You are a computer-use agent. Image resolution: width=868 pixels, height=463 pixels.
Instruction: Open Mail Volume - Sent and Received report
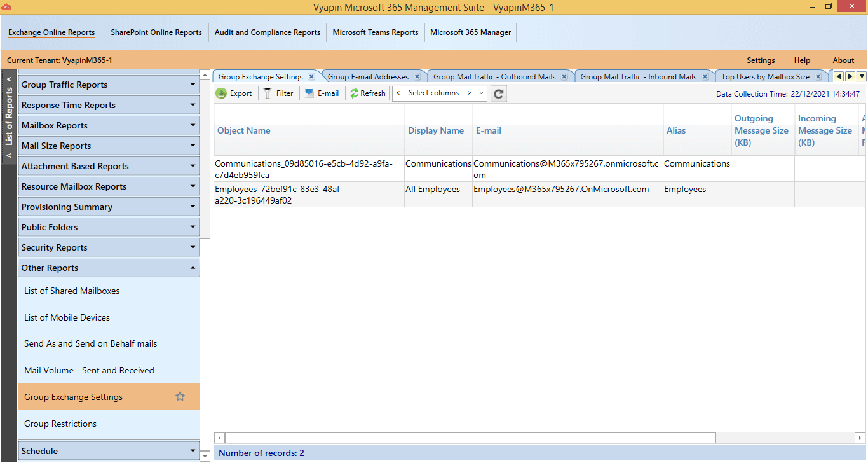(x=109, y=370)
